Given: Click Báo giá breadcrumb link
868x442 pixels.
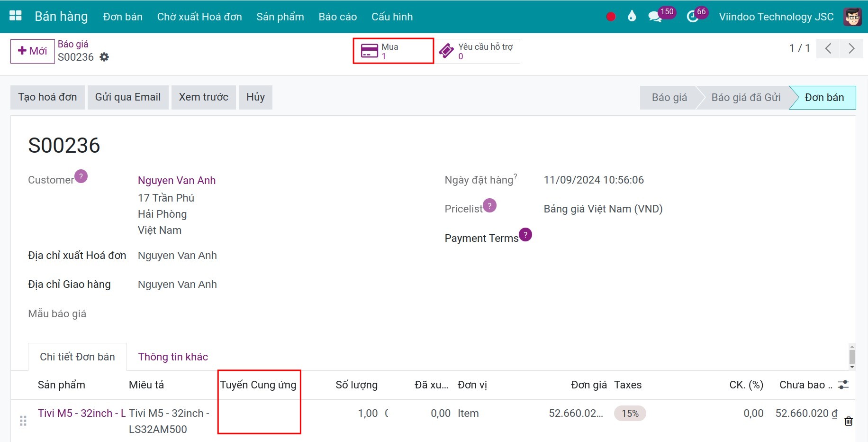Looking at the screenshot, I should [73, 44].
